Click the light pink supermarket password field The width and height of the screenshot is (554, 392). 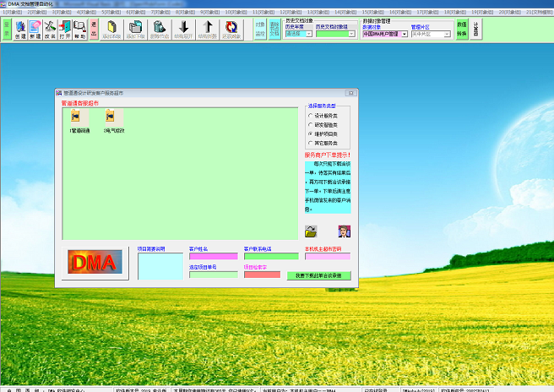pos(328,256)
